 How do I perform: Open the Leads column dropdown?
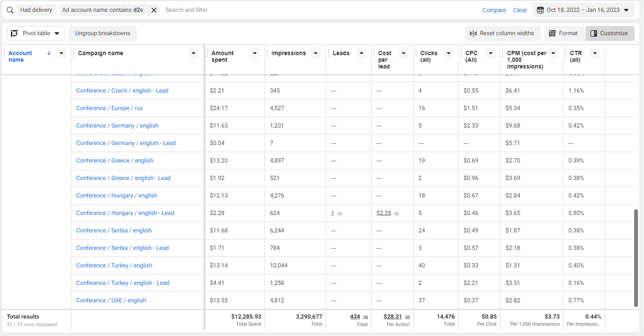click(x=361, y=53)
